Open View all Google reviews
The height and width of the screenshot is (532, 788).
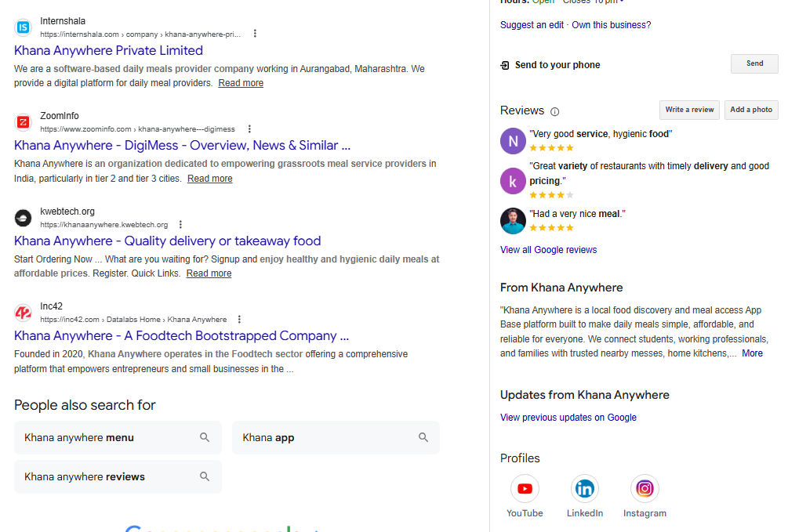tap(548, 250)
